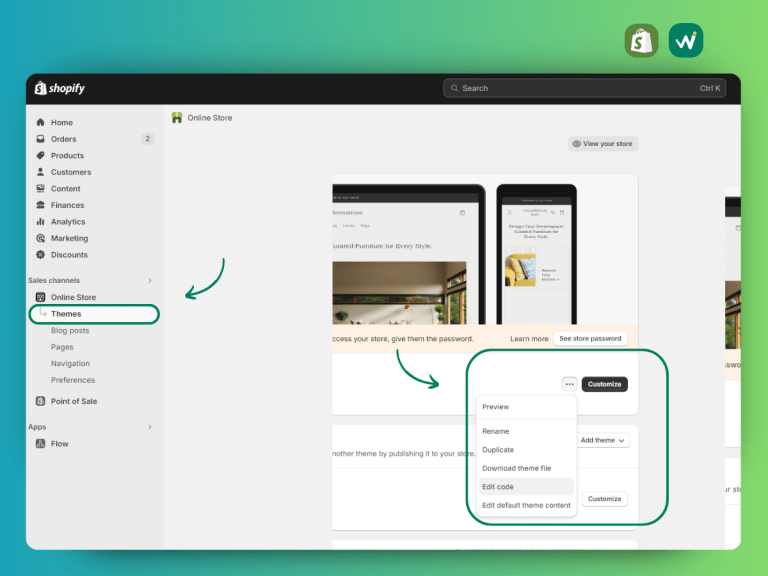Viewport: 768px width, 576px height.
Task: Focus the Search input field
Action: 584,88
